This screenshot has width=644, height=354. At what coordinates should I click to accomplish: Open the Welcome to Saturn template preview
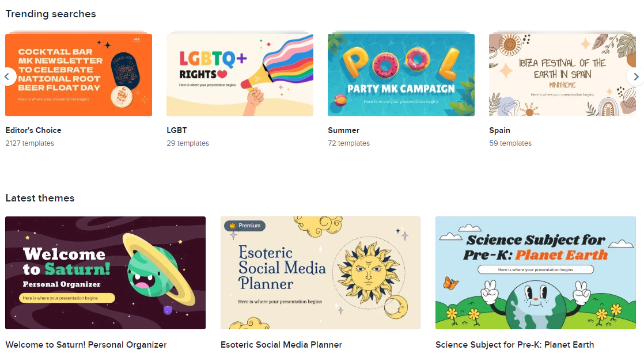(105, 273)
